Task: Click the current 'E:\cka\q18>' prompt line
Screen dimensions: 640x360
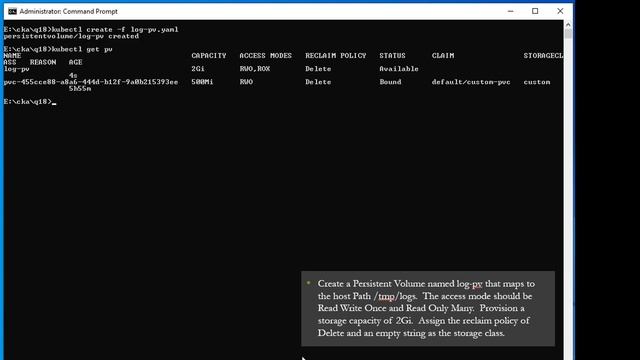Action: click(x=30, y=101)
